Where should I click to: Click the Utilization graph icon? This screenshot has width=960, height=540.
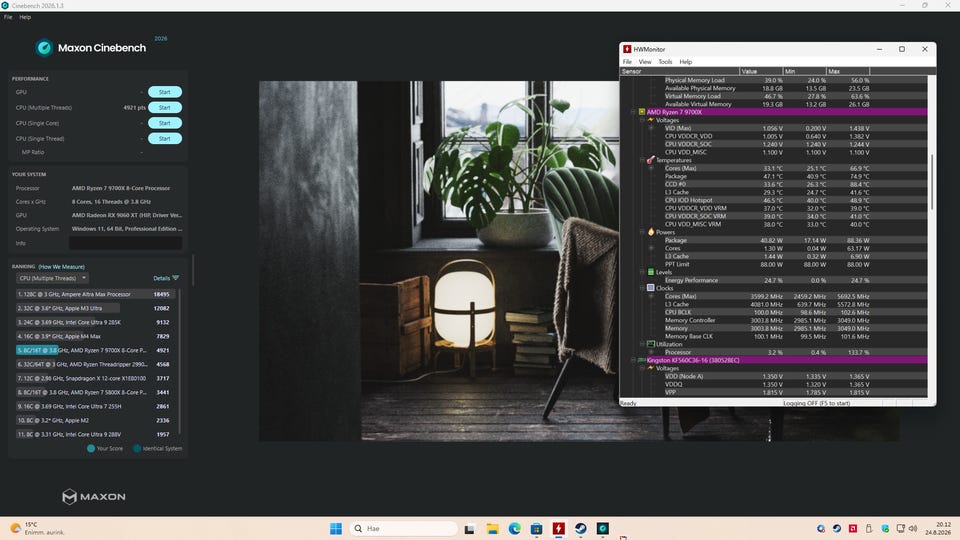tap(651, 344)
